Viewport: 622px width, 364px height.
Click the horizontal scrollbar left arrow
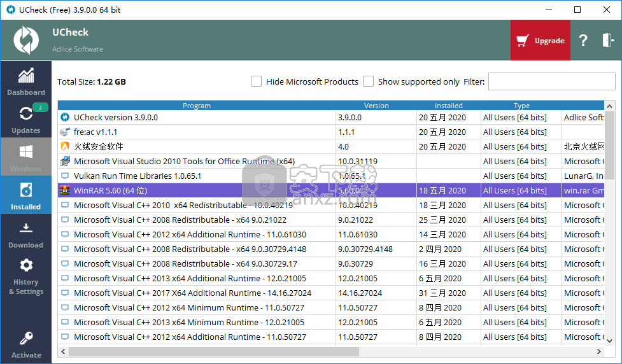[x=63, y=351]
